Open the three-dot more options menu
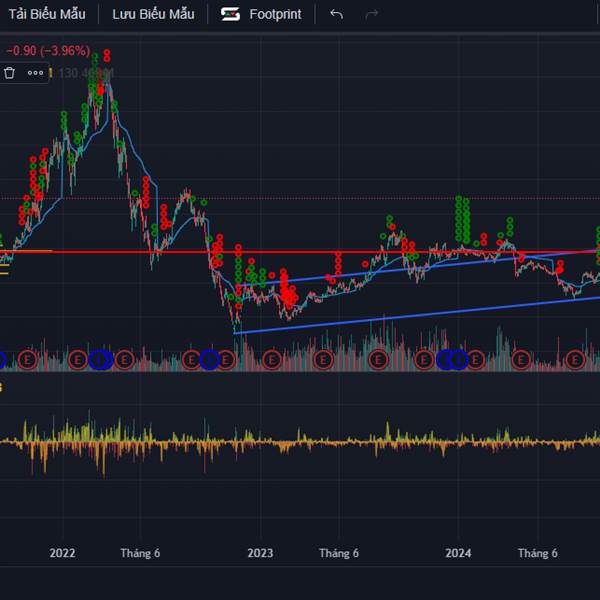 point(35,72)
